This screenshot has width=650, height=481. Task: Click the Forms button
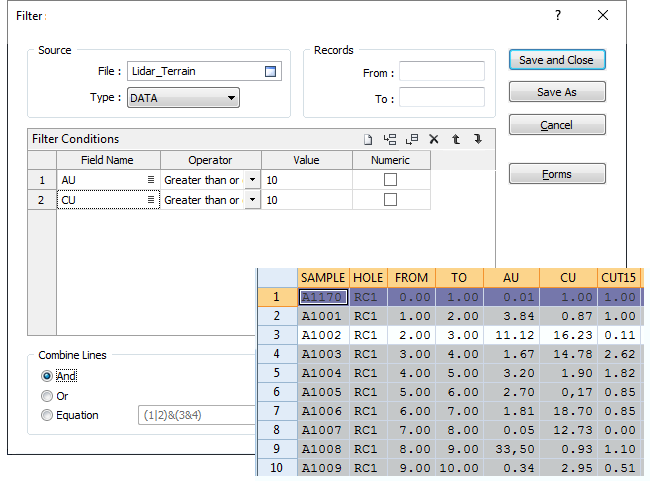tap(556, 174)
